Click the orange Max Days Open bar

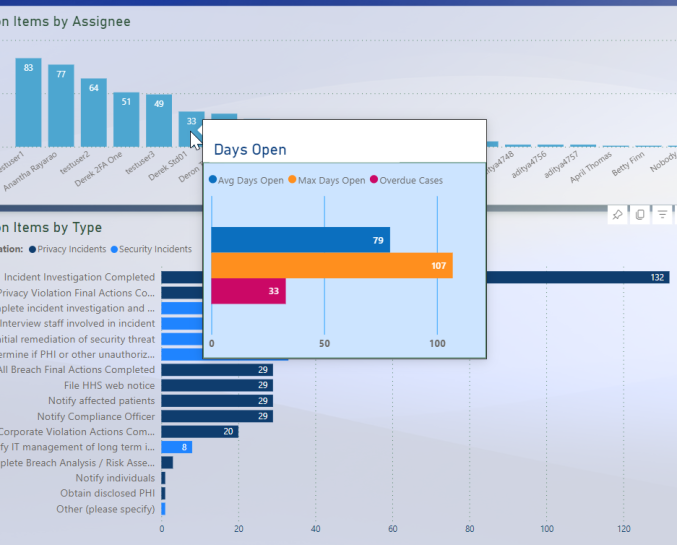coord(331,265)
